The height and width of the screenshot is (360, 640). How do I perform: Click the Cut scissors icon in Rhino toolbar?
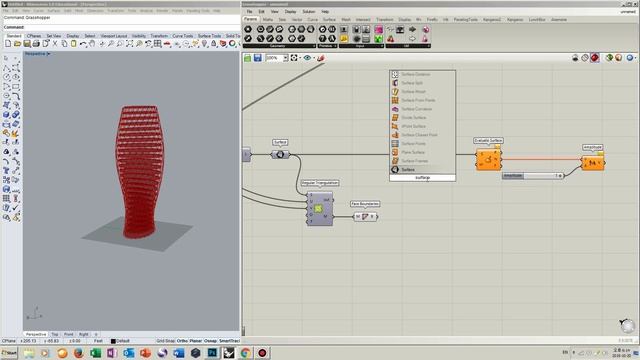[x=55, y=44]
